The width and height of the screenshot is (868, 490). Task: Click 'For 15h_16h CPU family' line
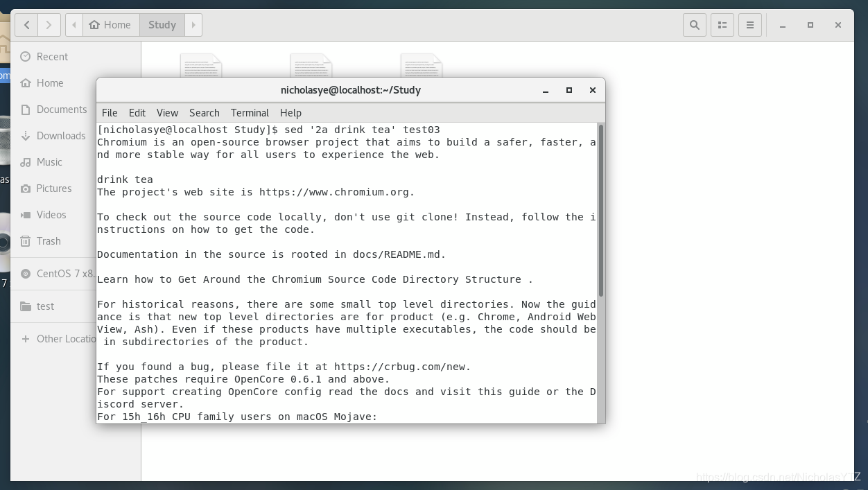[237, 417]
